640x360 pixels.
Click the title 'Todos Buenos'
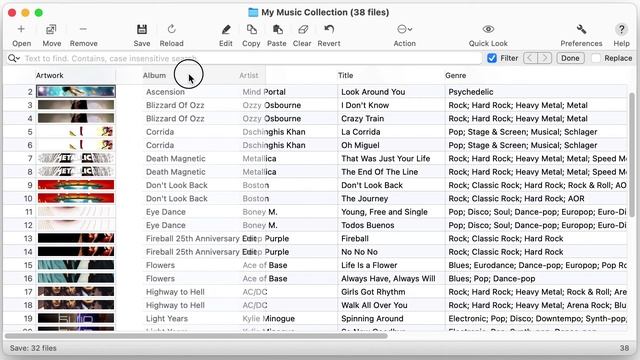[368, 225]
